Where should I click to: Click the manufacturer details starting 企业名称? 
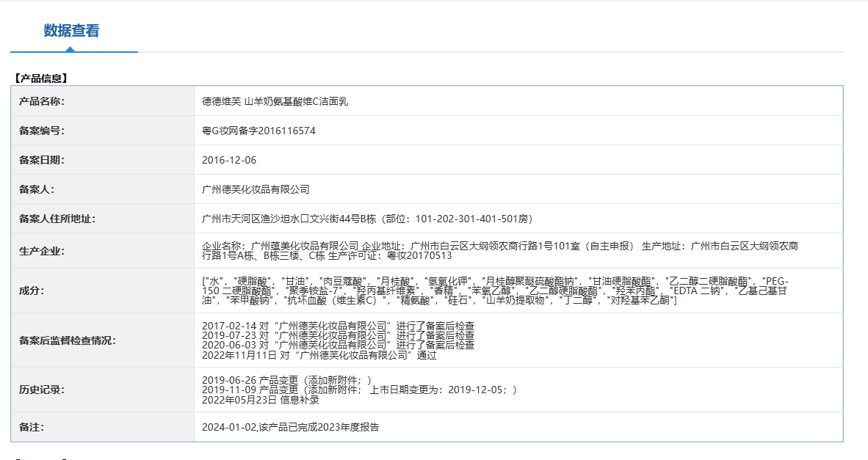click(x=500, y=251)
